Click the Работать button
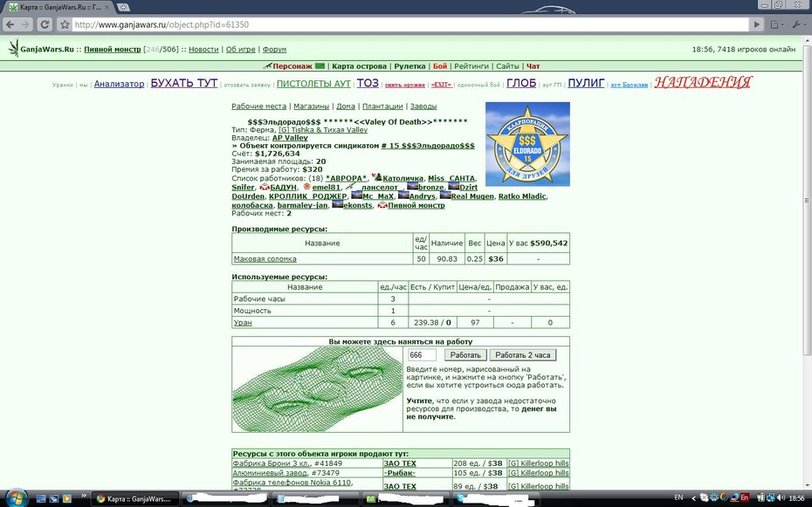The width and height of the screenshot is (812, 507). point(465,355)
